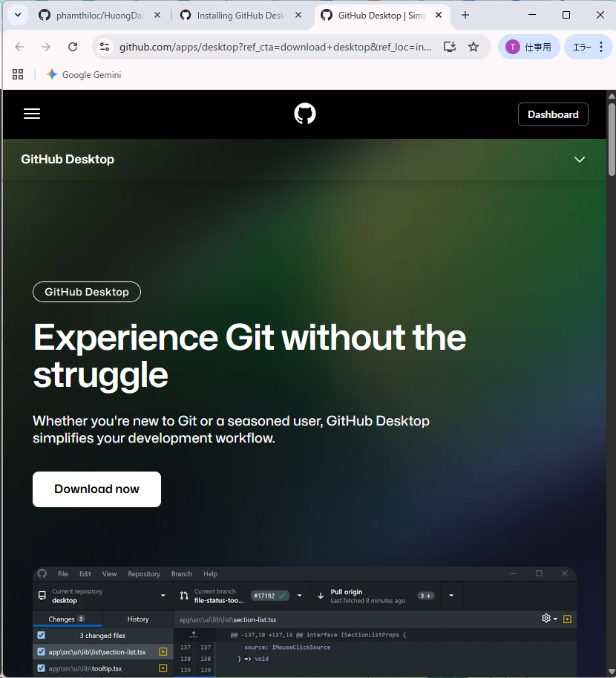Go back to the previous page
616x678 pixels.
click(19, 47)
